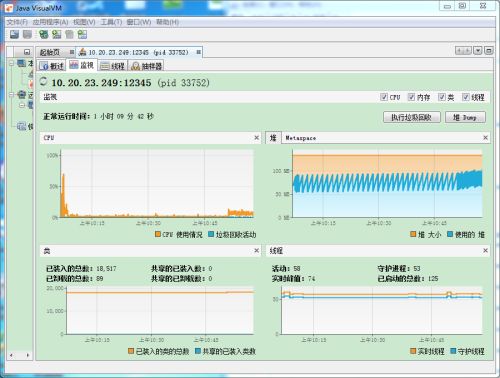Collapse the remote host sub-node in the tree

(22, 105)
